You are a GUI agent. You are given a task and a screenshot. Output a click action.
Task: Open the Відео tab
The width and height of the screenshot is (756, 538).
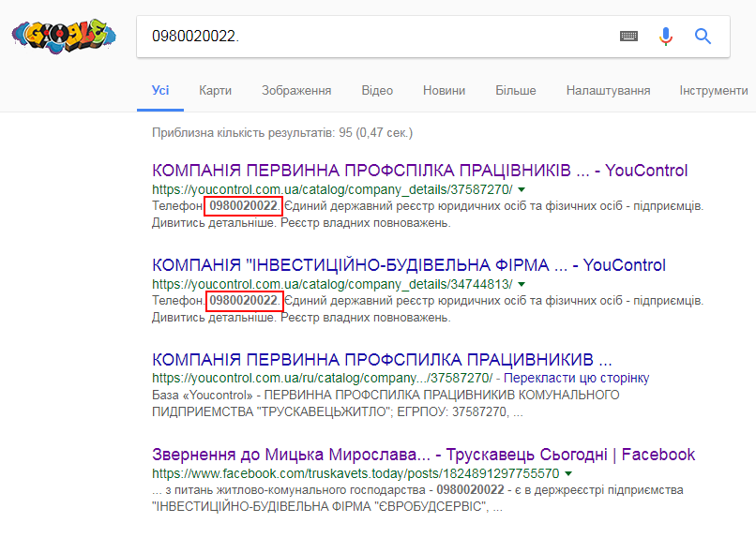(x=377, y=91)
